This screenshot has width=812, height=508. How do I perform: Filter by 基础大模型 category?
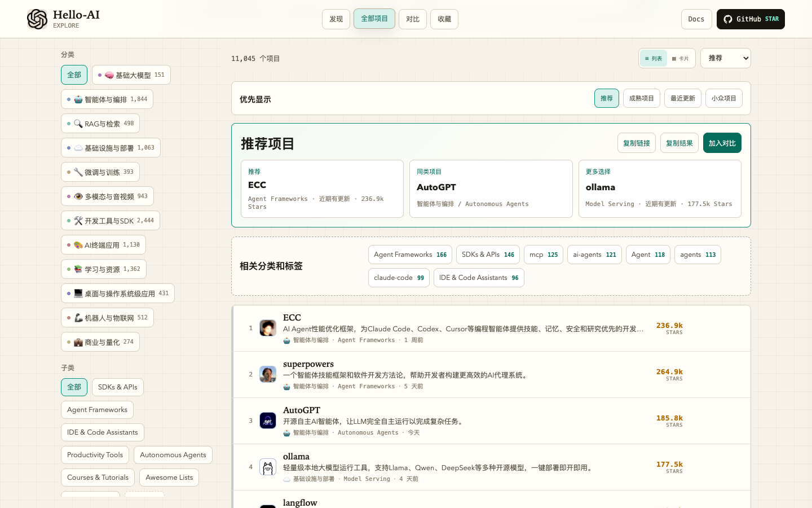[131, 75]
